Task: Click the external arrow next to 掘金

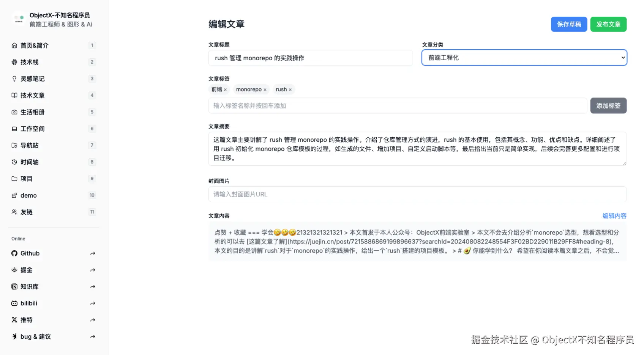Action: tap(93, 270)
